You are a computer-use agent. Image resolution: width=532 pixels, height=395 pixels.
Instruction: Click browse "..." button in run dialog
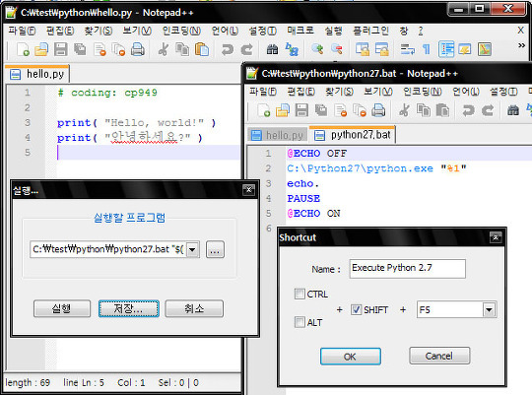215,250
